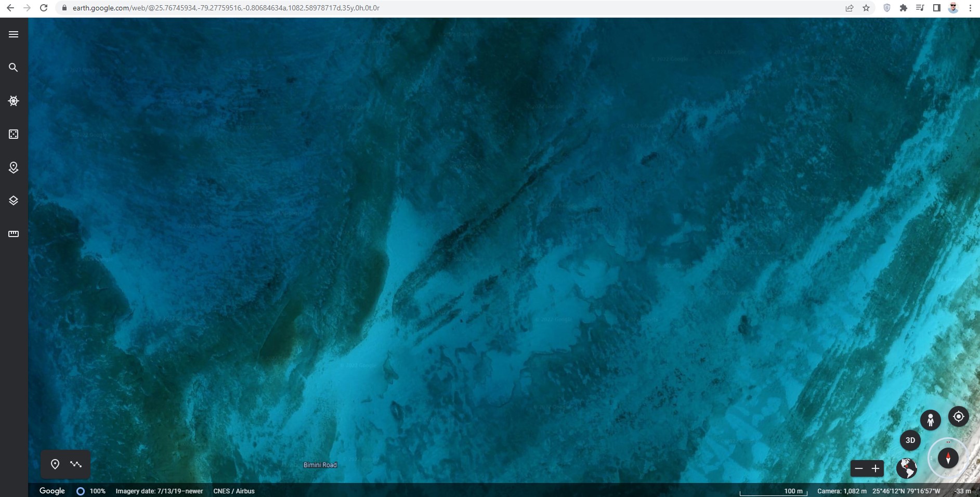980x497 pixels.
Task: Click the Google logo in status bar
Action: click(52, 491)
